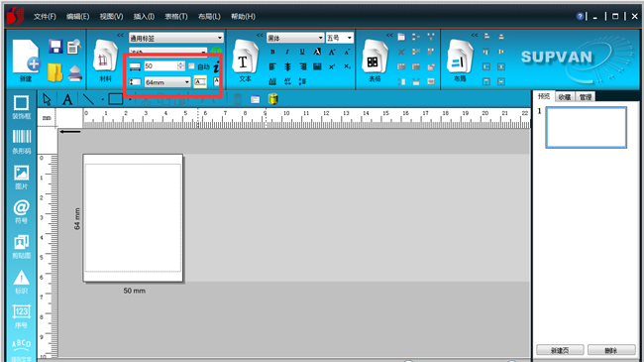The image size is (644, 362).
Task: Open the 64mm height dropdown
Action: (167, 82)
